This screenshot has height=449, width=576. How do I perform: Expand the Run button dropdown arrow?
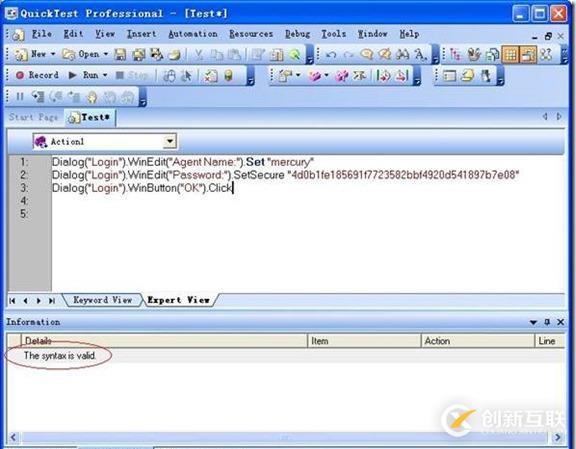coord(105,75)
